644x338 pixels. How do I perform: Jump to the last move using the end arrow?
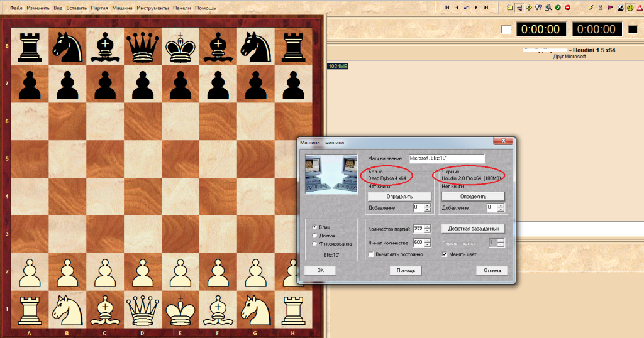[486, 8]
